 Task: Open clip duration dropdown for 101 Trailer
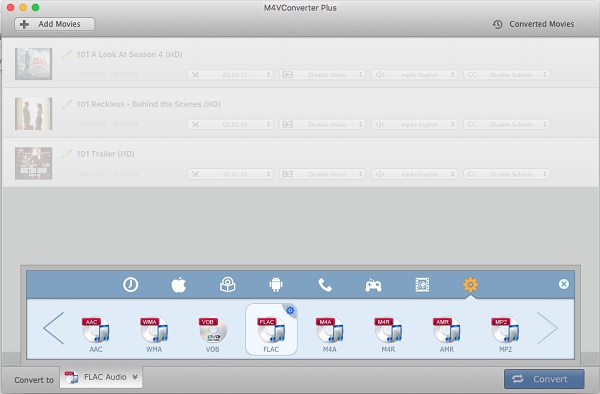click(230, 174)
